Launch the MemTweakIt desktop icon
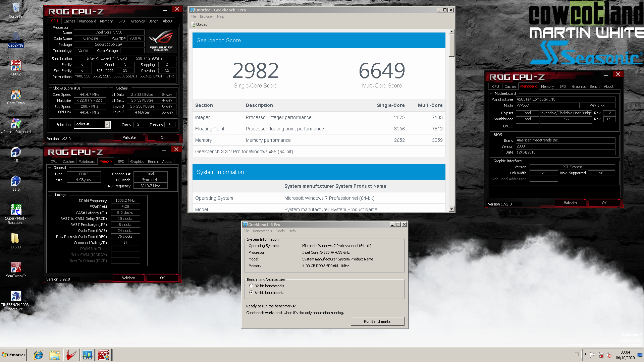 pyautogui.click(x=16, y=270)
